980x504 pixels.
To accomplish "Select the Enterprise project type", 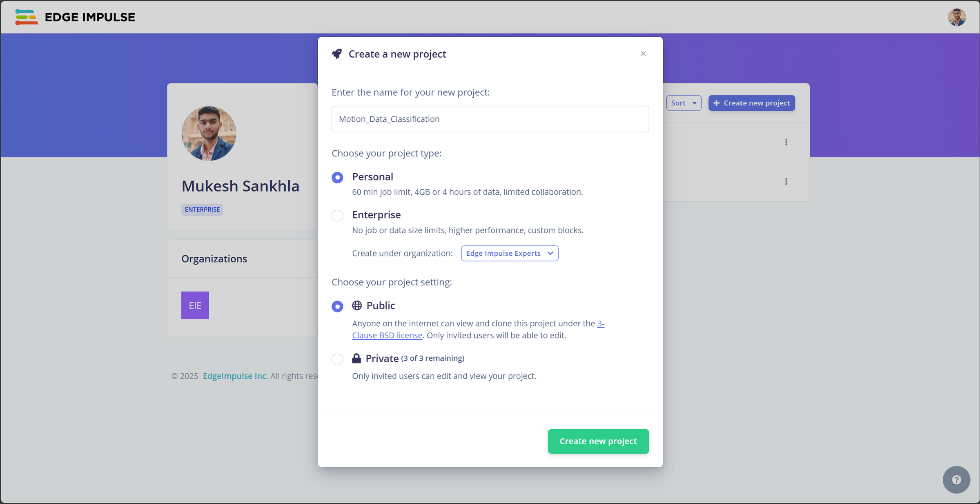I will coord(337,215).
